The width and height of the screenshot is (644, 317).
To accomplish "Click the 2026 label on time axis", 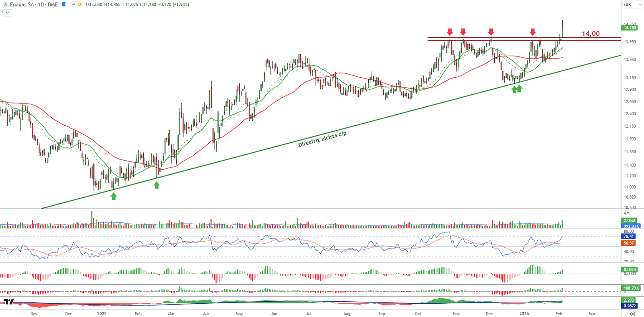I will point(524,313).
